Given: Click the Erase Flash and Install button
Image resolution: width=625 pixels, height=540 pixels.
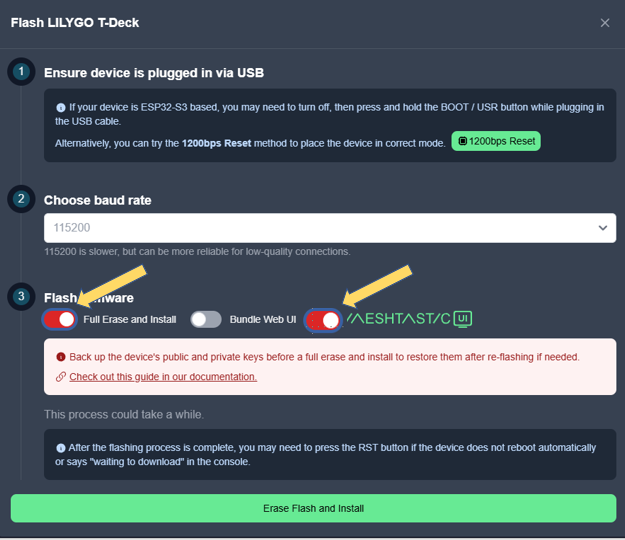Looking at the screenshot, I should (313, 508).
